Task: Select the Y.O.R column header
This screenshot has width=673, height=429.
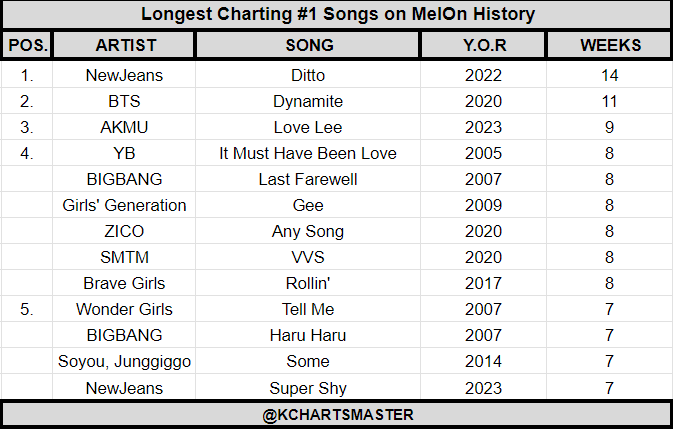Action: point(484,45)
